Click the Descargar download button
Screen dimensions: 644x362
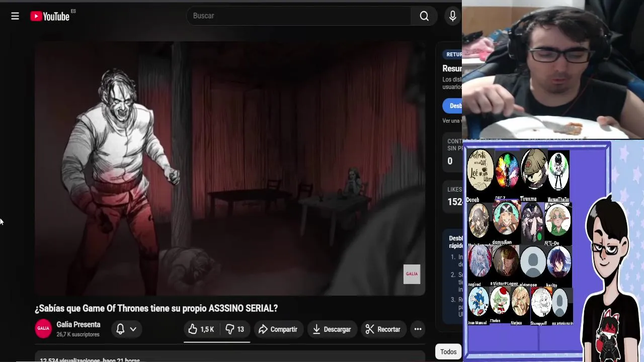point(332,329)
